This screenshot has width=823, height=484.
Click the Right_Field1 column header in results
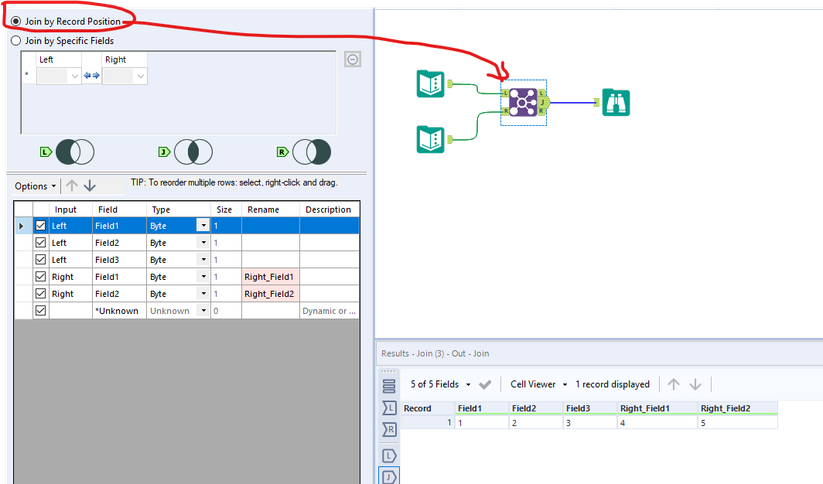[657, 408]
